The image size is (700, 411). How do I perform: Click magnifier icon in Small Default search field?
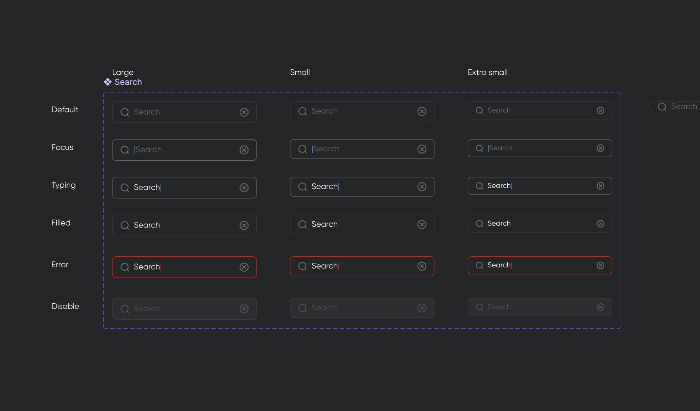tap(303, 112)
